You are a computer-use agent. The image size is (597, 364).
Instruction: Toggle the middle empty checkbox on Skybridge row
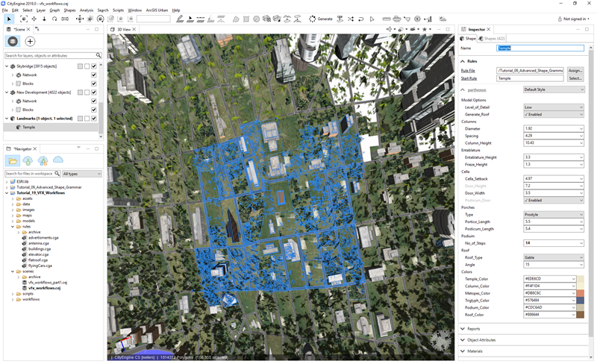point(87,66)
